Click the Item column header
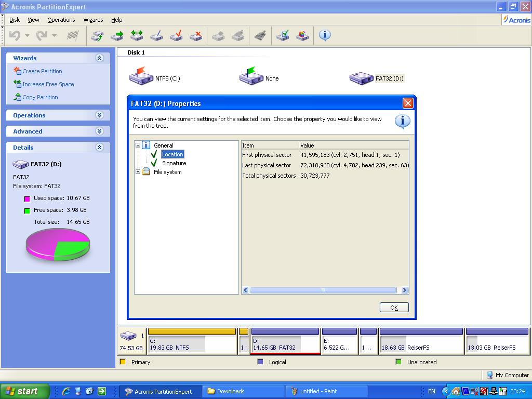The width and height of the screenshot is (532, 399). coord(270,145)
